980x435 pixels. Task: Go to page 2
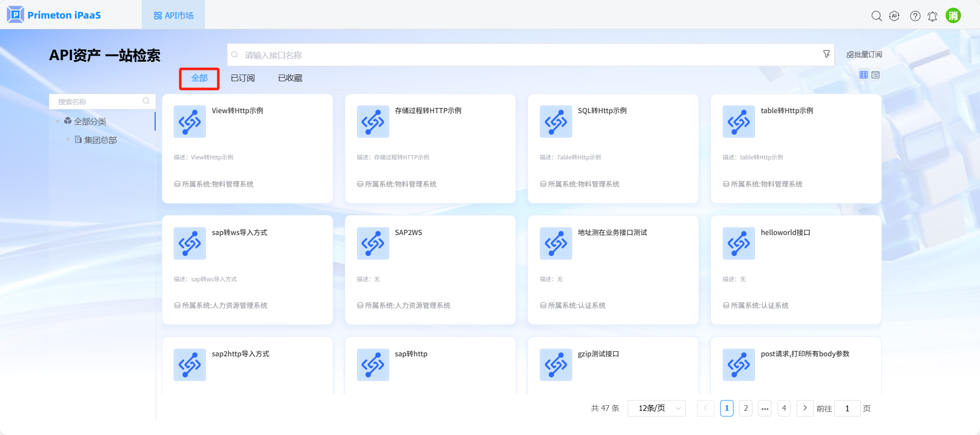coord(746,408)
